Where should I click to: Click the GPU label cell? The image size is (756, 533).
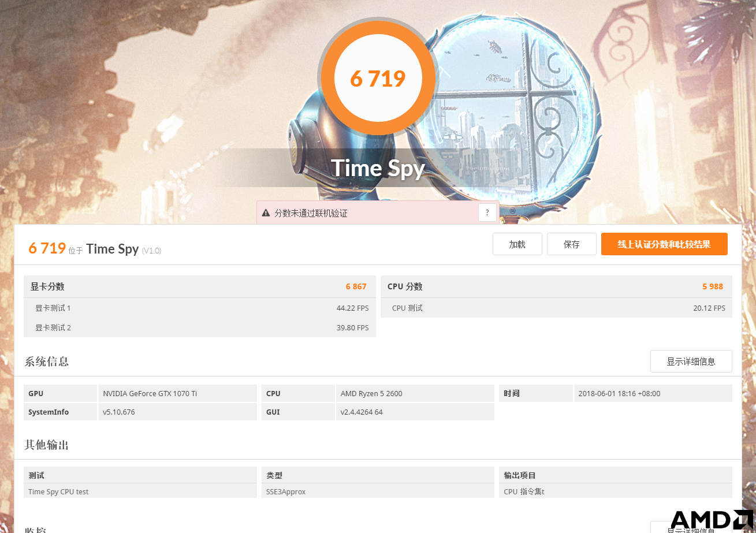61,393
